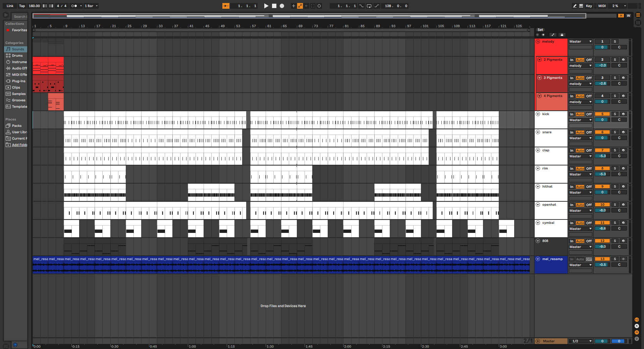
Task: Toggle the Automation Arm icon
Action: (300, 6)
